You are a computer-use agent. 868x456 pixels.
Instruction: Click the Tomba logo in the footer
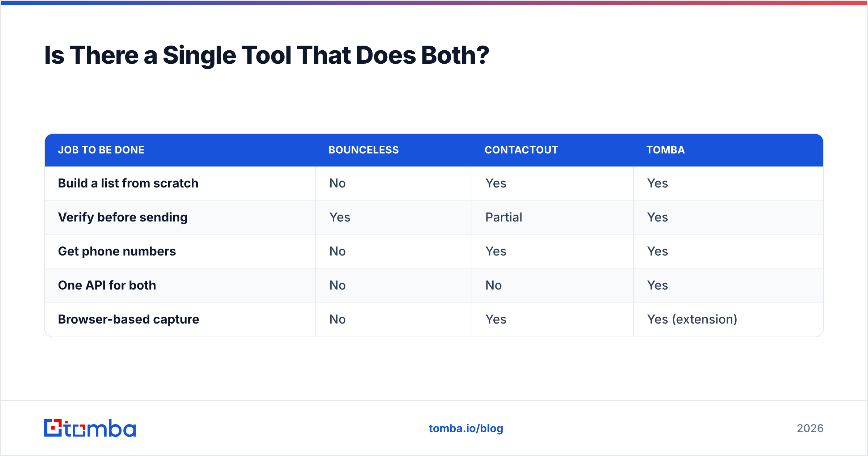90,428
